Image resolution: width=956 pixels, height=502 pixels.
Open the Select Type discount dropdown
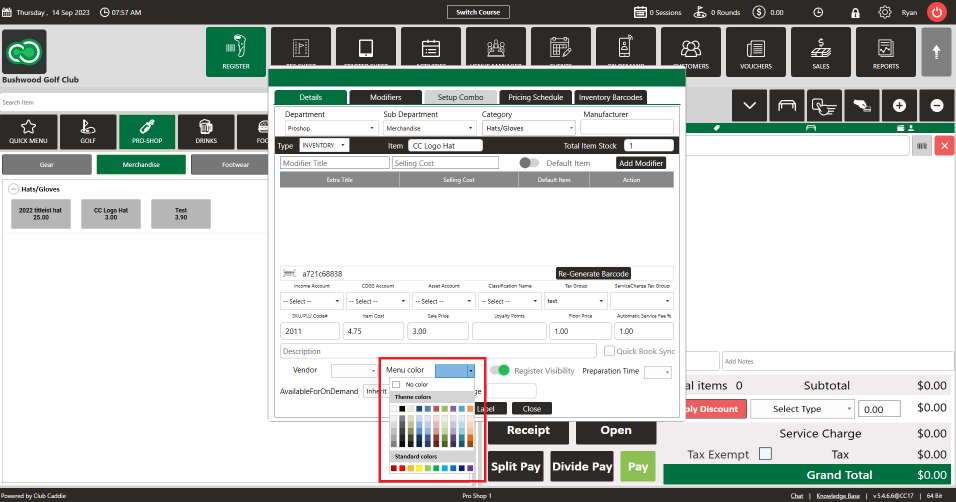tap(802, 409)
